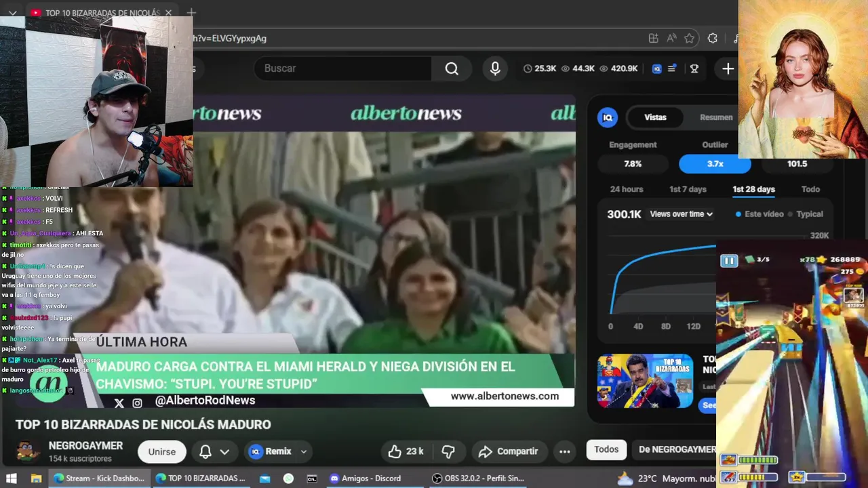Switch to Resumen tab in vidIQ panel
This screenshot has width=868, height=488.
click(x=716, y=117)
